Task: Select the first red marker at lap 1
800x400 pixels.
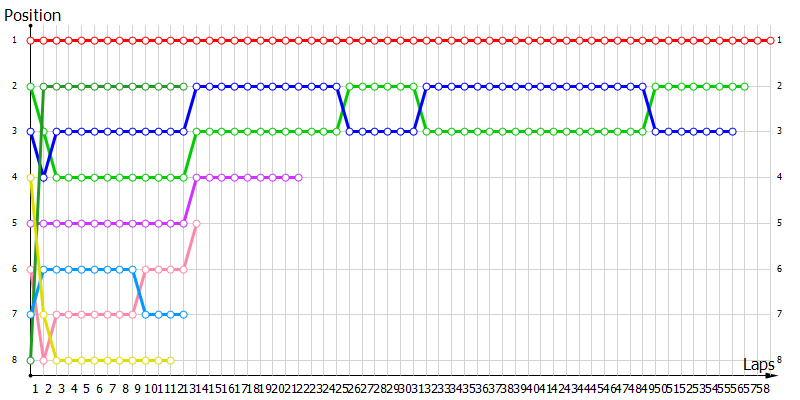Action: click(x=31, y=41)
